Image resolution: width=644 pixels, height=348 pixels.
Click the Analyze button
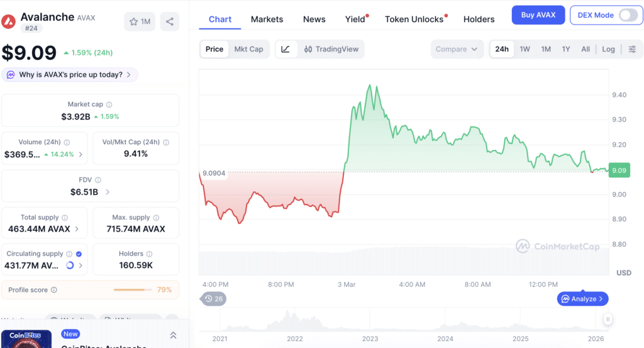[582, 299]
